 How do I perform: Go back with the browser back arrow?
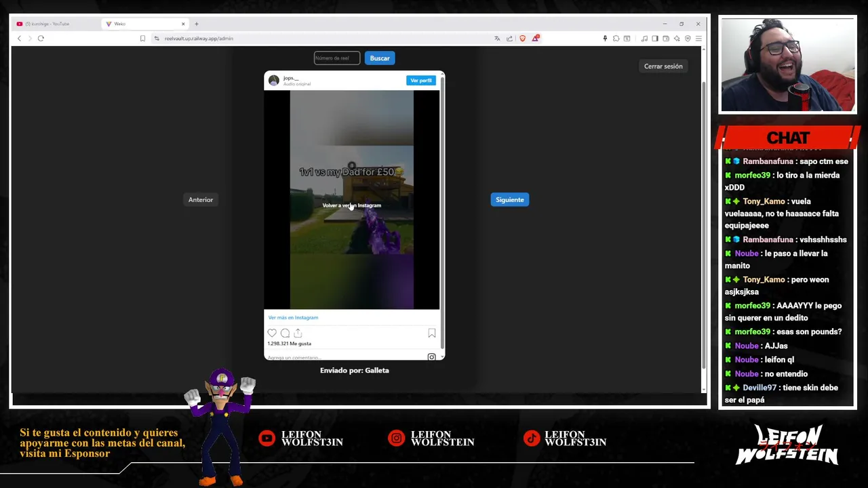pyautogui.click(x=19, y=39)
